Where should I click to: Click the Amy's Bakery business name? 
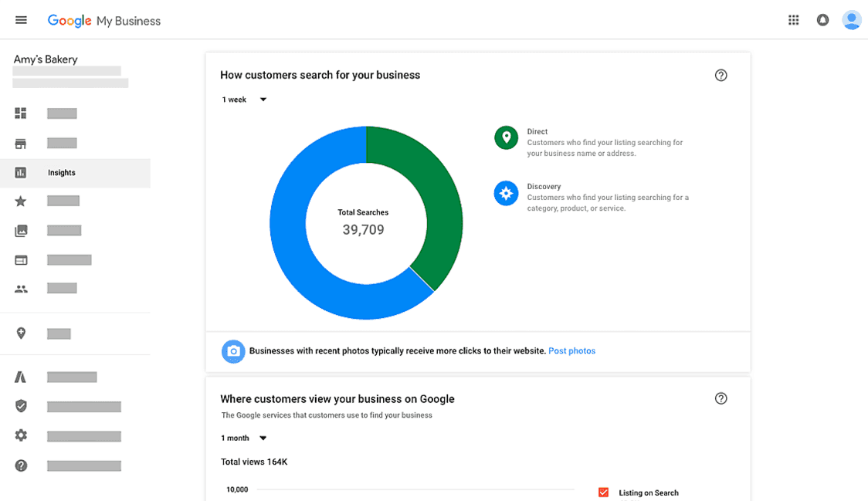46,59
